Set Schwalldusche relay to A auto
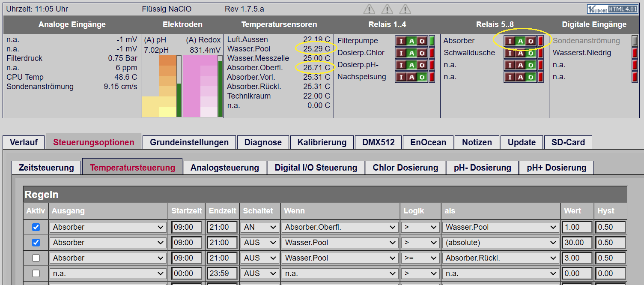 coord(520,53)
